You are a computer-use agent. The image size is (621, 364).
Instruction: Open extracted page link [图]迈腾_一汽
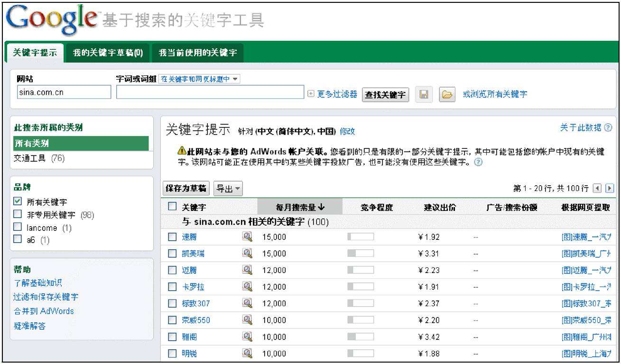586,271
